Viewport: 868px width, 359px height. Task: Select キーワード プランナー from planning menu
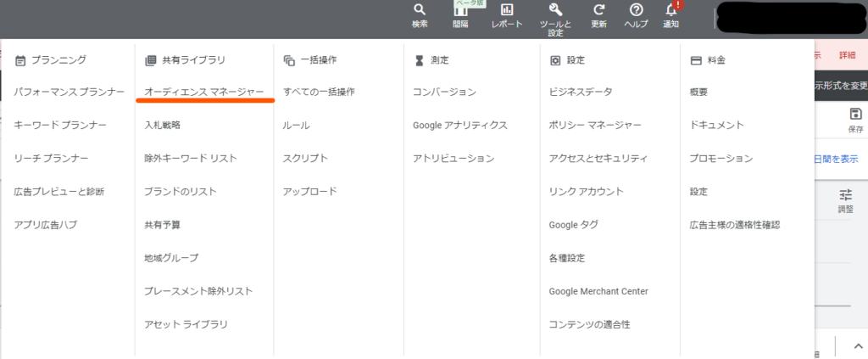60,125
